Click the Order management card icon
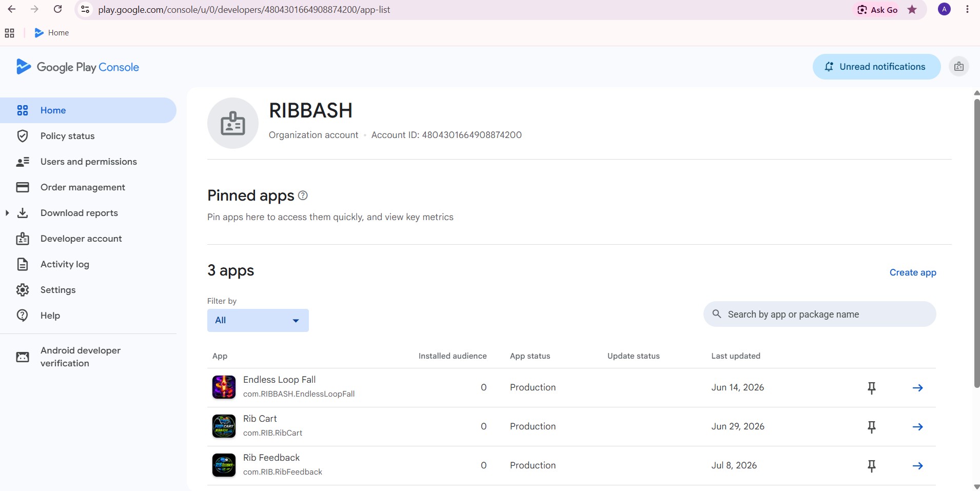980x491 pixels. point(23,187)
